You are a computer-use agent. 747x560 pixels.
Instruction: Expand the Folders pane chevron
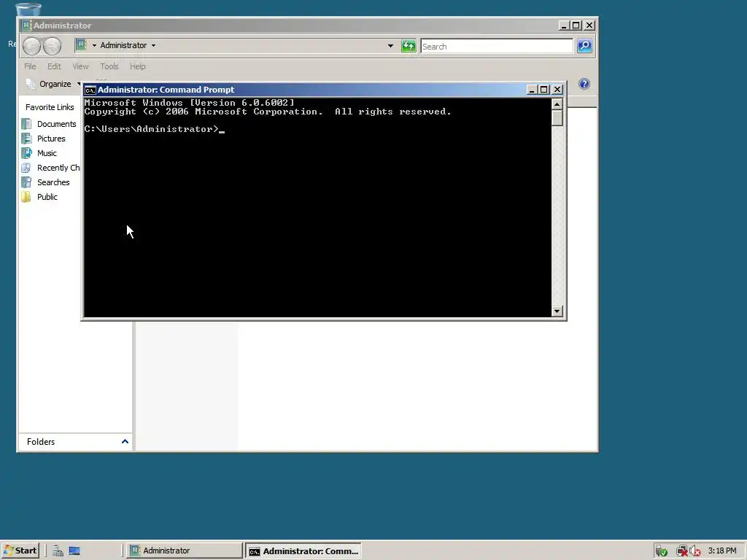tap(125, 441)
